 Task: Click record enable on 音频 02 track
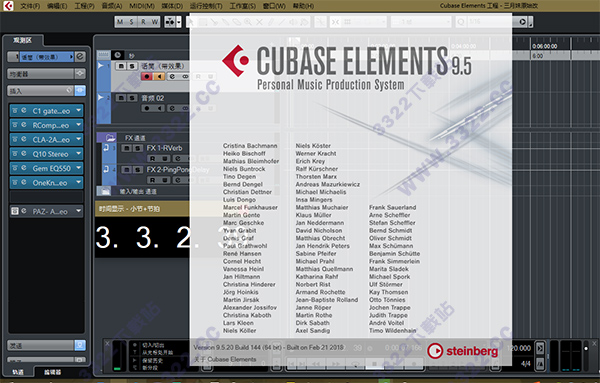[x=147, y=108]
